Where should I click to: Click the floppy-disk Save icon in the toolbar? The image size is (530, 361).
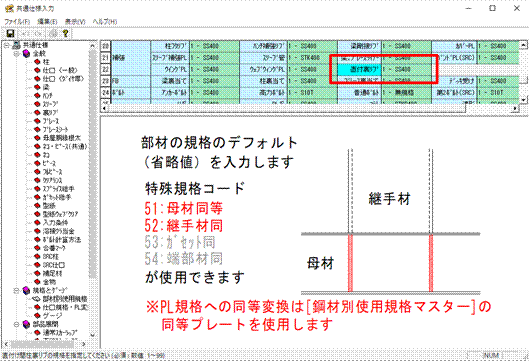[x=10, y=33]
